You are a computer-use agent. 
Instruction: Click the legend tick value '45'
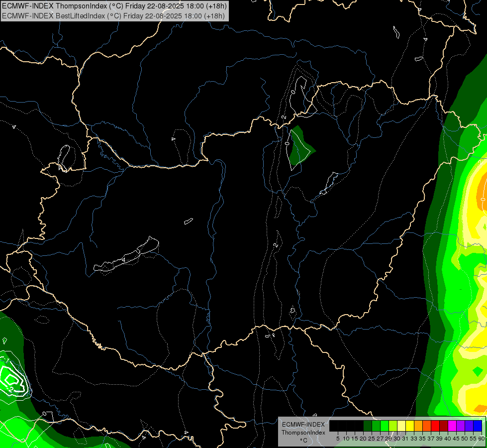457,439
